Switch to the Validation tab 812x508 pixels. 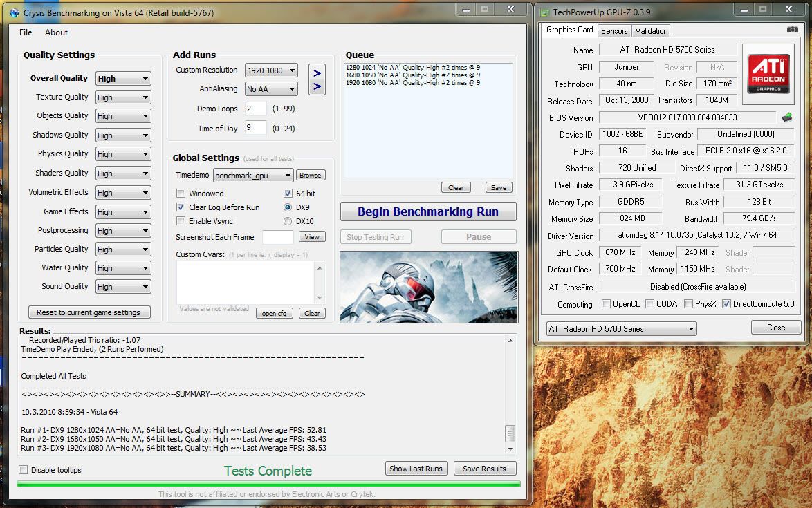point(651,31)
